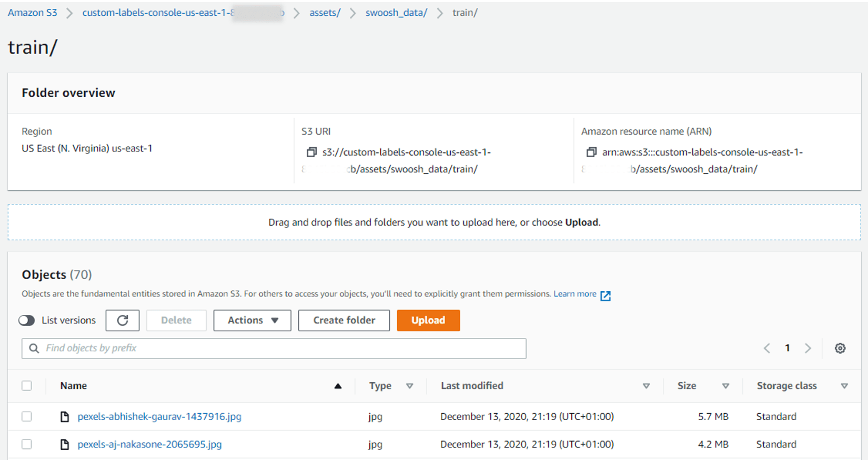Click the drag and drop upload area

pyautogui.click(x=434, y=222)
